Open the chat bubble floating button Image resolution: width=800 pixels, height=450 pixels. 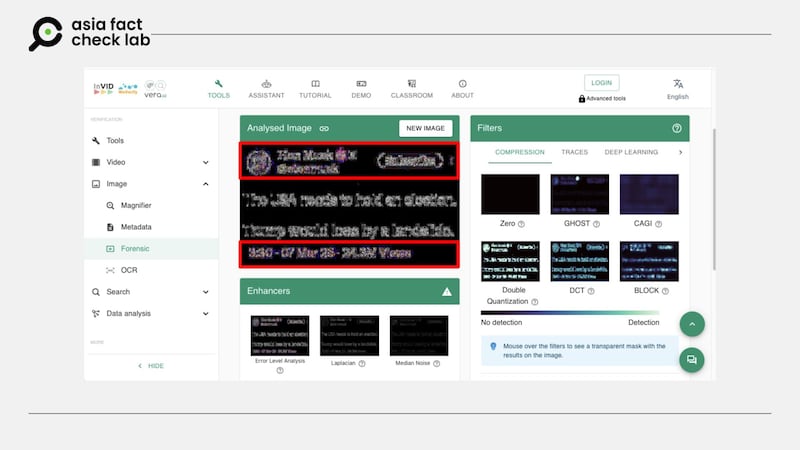point(691,360)
